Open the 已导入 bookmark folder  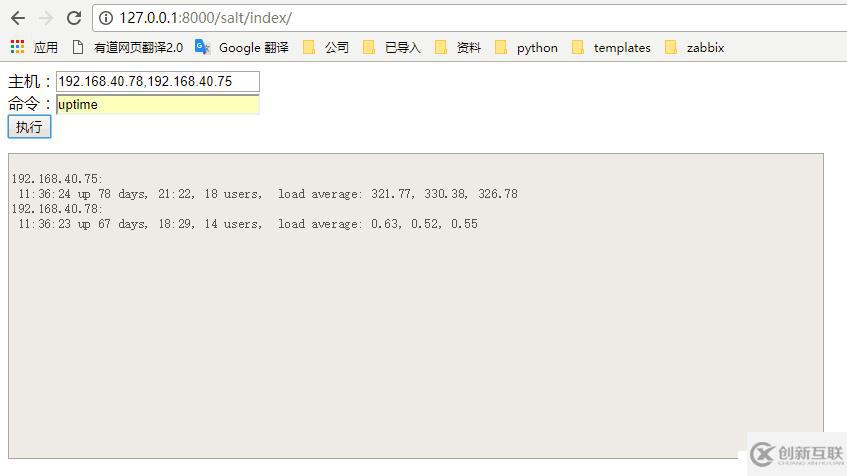pos(392,48)
